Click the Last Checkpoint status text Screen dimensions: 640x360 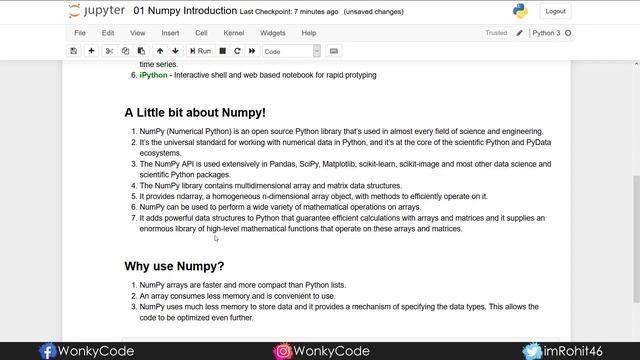point(289,12)
